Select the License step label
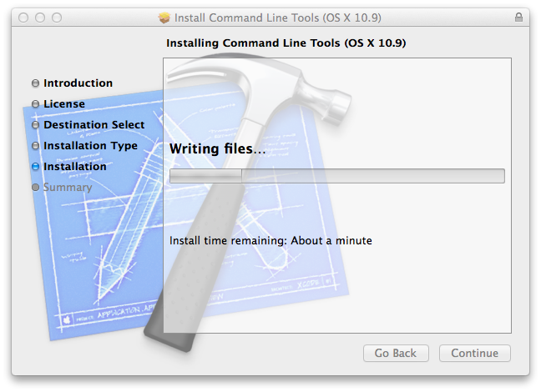541x392 pixels. tap(64, 103)
